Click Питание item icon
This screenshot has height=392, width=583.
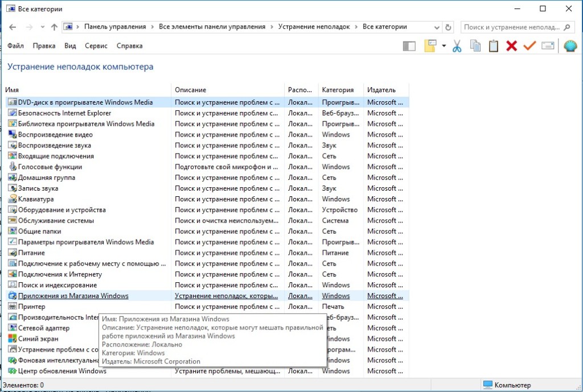click(13, 253)
